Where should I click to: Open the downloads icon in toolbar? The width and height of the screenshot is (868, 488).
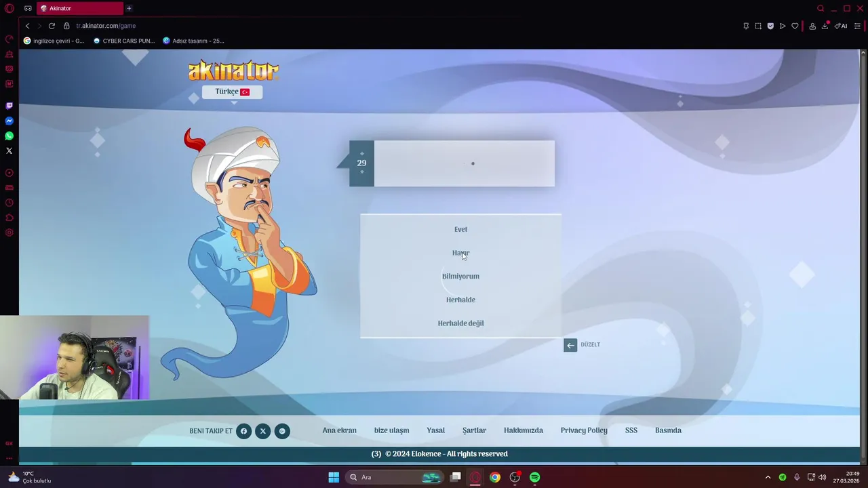(x=825, y=26)
